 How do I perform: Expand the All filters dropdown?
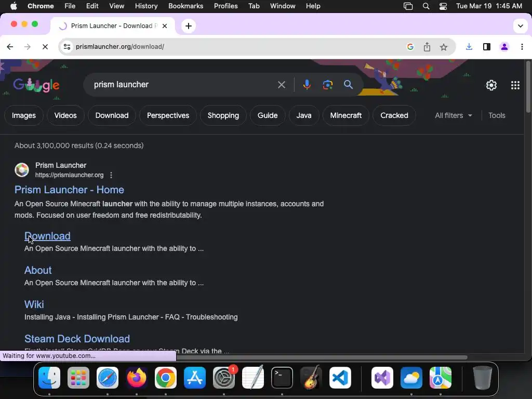point(453,115)
